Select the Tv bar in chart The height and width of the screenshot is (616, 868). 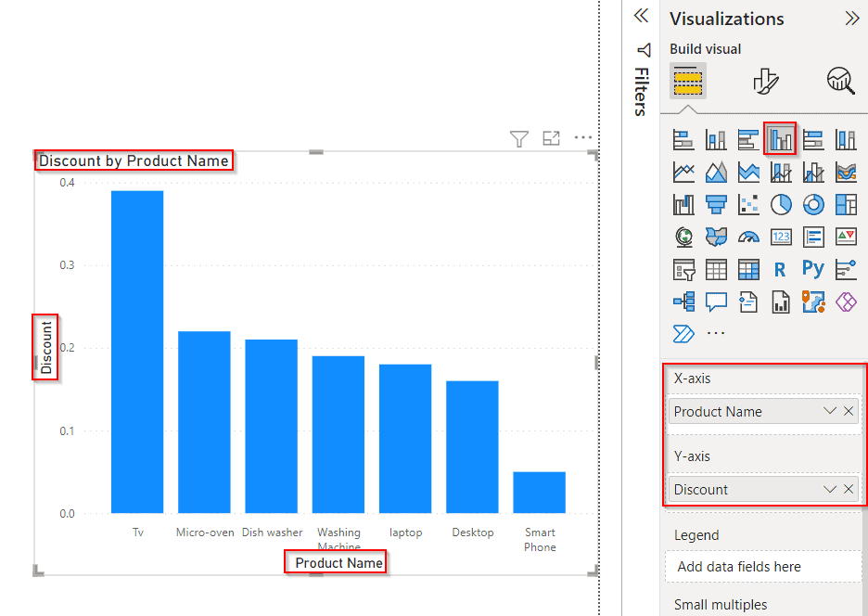tap(137, 352)
